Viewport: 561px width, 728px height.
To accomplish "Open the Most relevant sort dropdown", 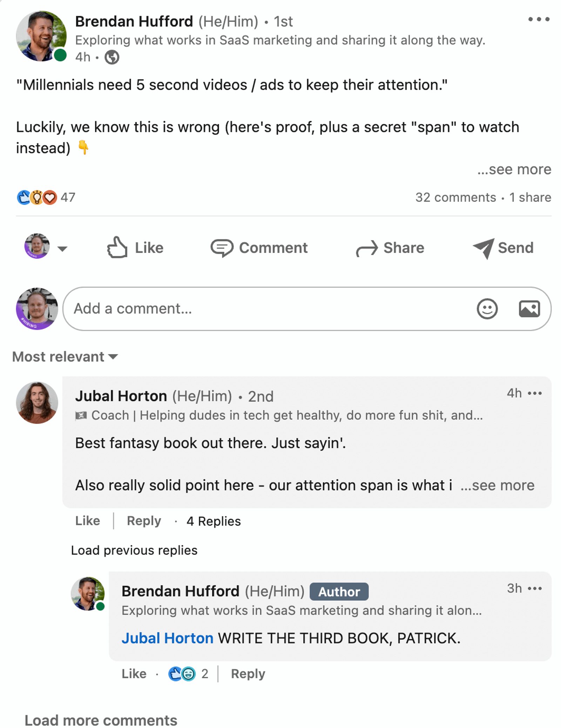I will pos(65,357).
